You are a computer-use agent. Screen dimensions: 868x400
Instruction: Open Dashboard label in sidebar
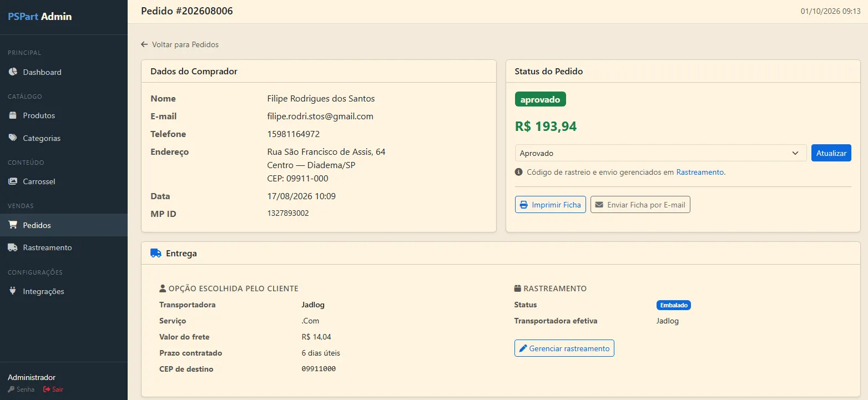[x=42, y=72]
